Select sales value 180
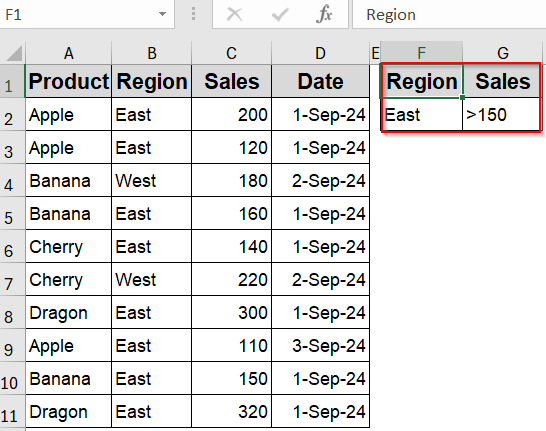 pyautogui.click(x=232, y=180)
